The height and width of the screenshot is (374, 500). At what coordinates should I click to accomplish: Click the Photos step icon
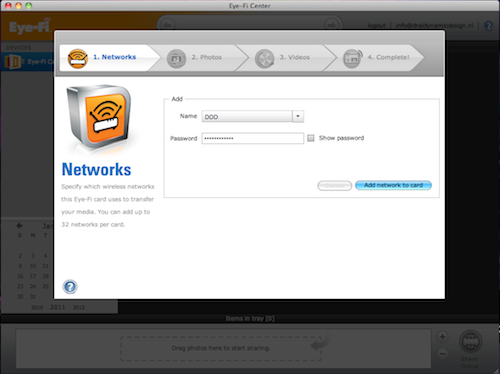coord(176,59)
